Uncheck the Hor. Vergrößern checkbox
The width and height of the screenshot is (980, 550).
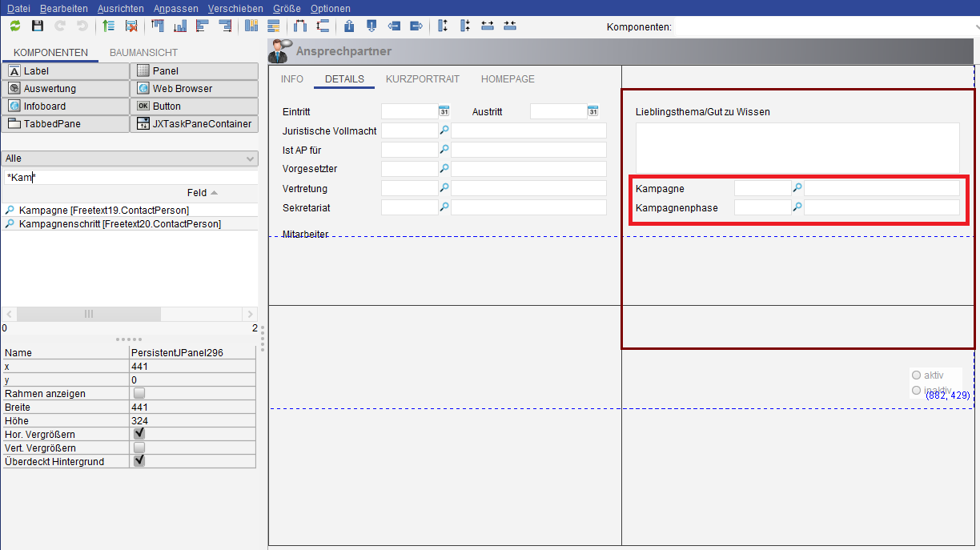click(139, 434)
